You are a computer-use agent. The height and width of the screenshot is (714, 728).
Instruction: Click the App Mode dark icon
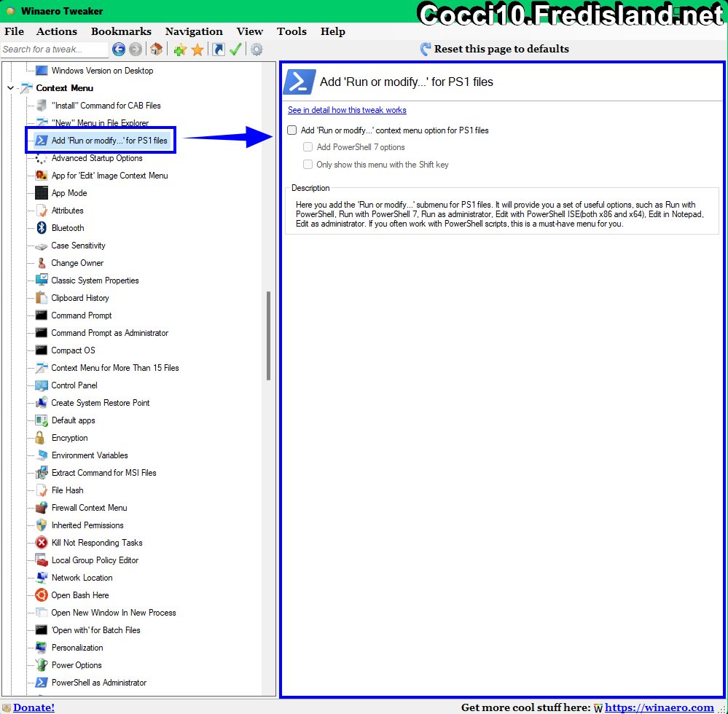[x=42, y=193]
